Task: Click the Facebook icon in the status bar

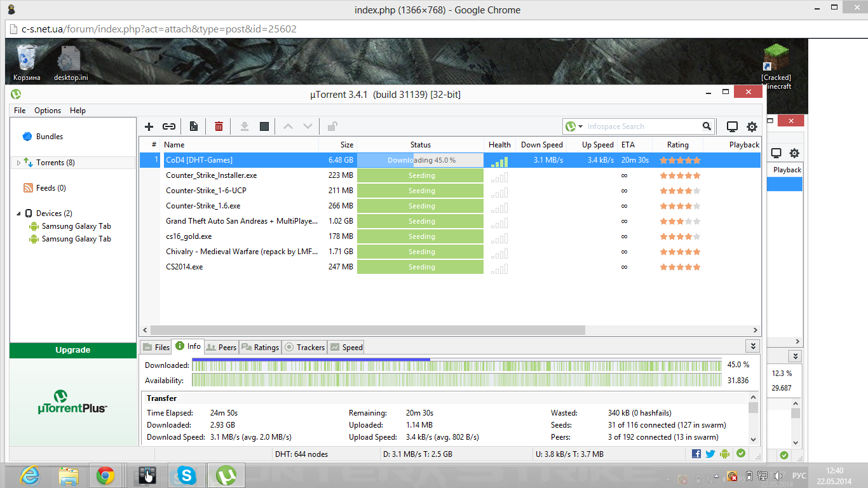Action: [696, 454]
